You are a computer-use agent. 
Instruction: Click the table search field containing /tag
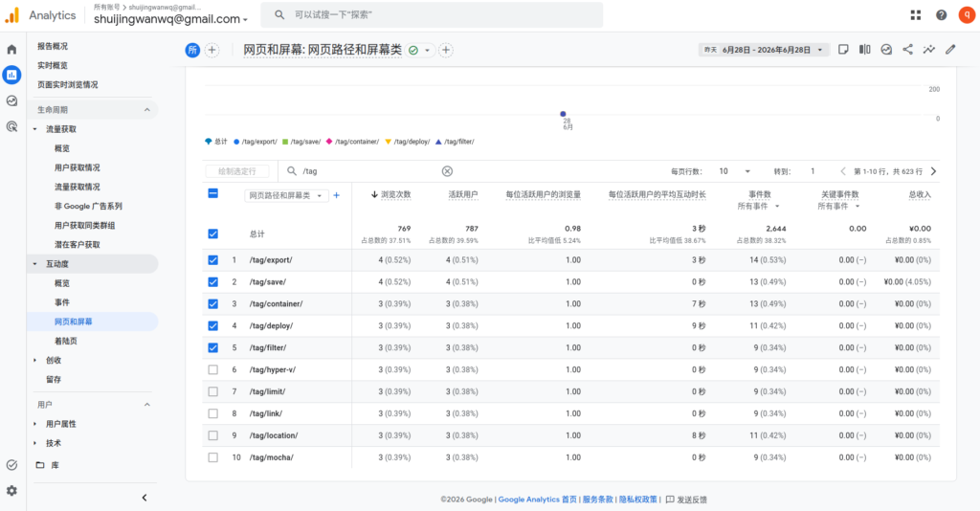(x=368, y=171)
